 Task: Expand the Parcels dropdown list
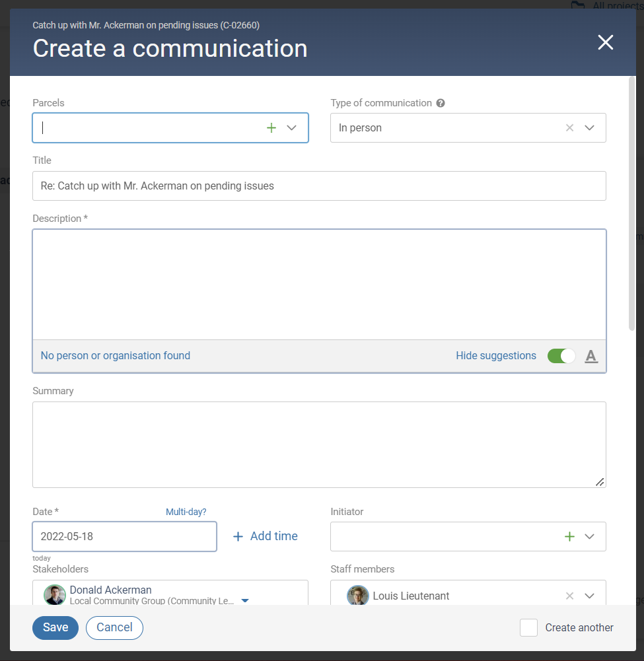pos(292,128)
